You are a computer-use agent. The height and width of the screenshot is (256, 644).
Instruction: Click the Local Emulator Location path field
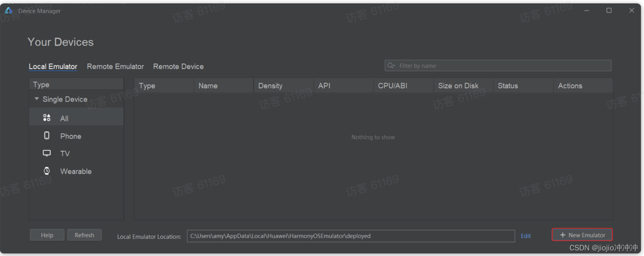[351, 236]
